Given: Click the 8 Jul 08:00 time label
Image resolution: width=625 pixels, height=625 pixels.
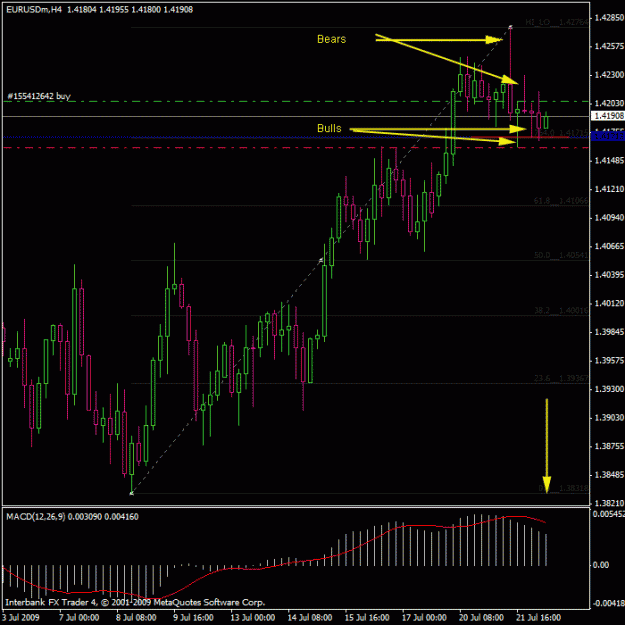Looking at the screenshot, I should pos(137,618).
